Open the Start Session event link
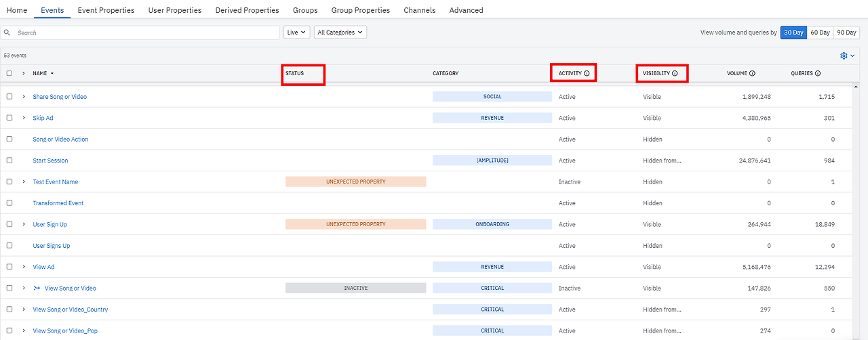The height and width of the screenshot is (340, 868). tap(50, 161)
